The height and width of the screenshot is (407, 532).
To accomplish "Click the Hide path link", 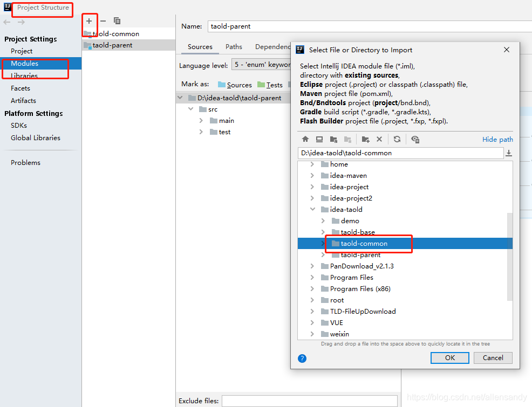I will [x=497, y=139].
